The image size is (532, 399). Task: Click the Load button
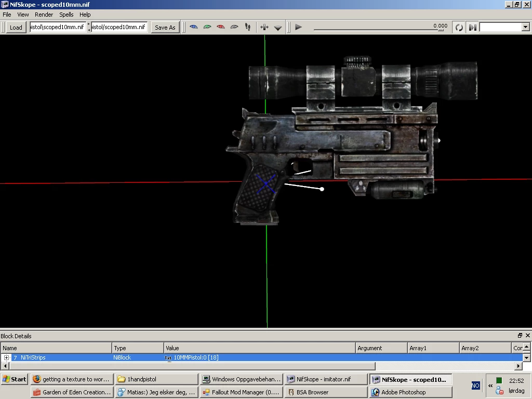coord(16,28)
